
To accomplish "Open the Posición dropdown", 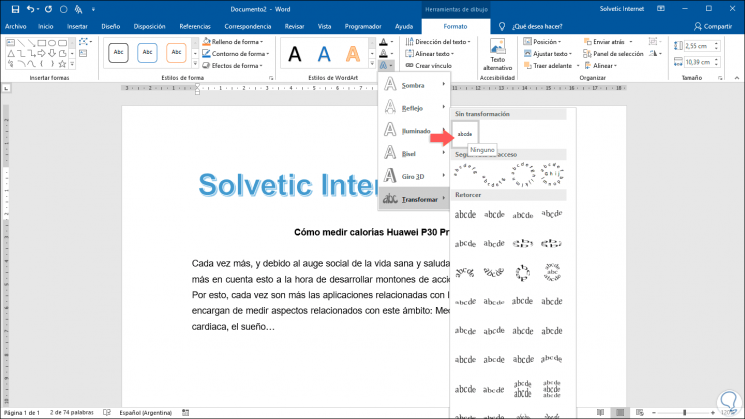I will coord(542,42).
